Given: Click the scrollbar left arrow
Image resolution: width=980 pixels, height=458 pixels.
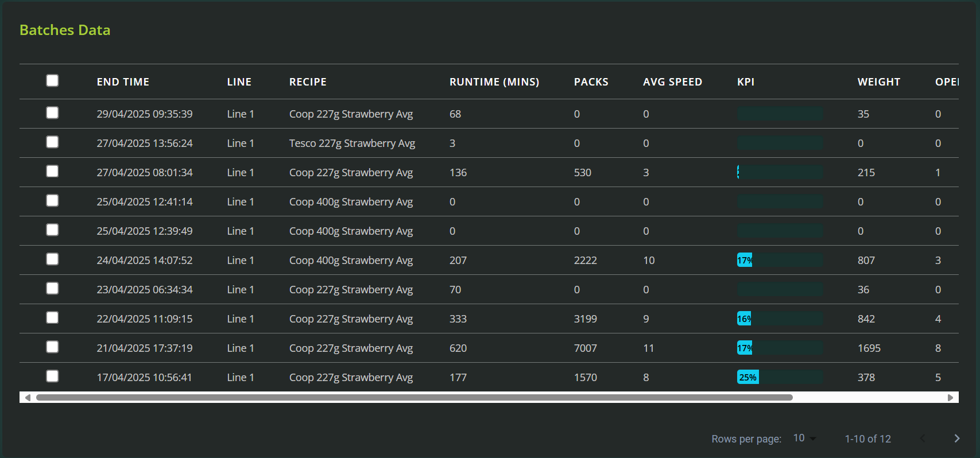Looking at the screenshot, I should pyautogui.click(x=28, y=397).
